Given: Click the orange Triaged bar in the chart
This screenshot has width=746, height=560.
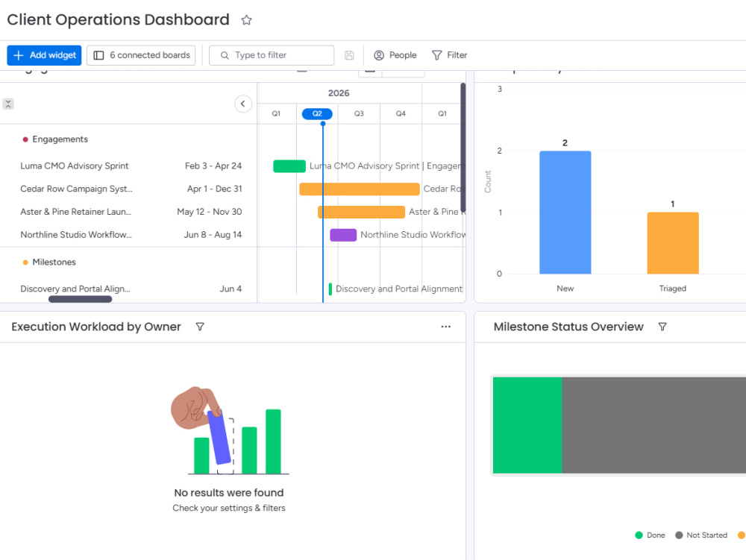Looking at the screenshot, I should tap(673, 243).
